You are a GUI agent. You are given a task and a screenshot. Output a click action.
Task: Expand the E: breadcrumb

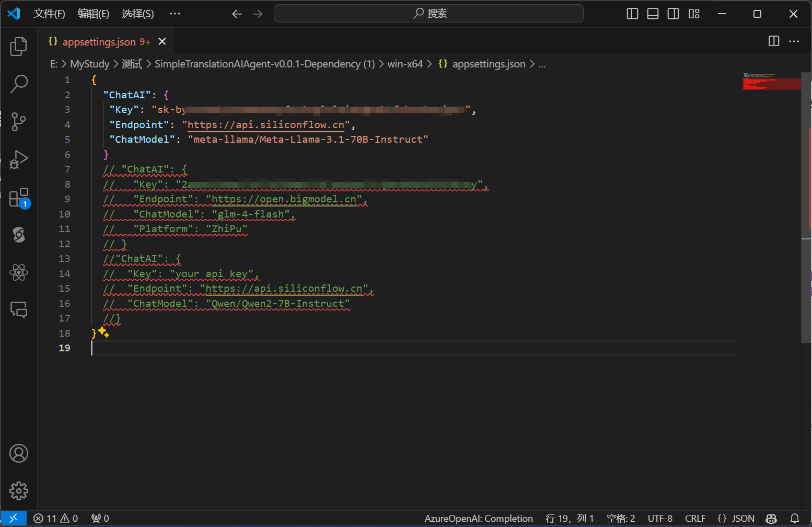pyautogui.click(x=54, y=64)
